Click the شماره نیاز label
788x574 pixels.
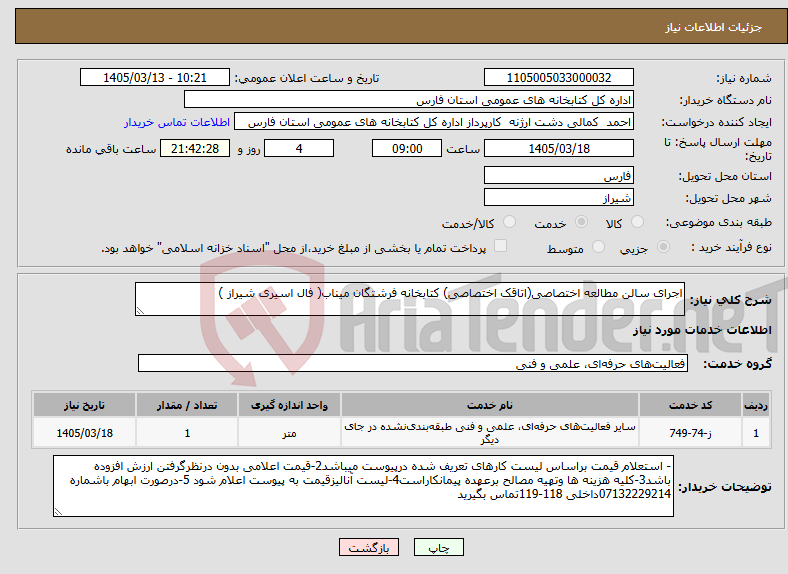(744, 78)
